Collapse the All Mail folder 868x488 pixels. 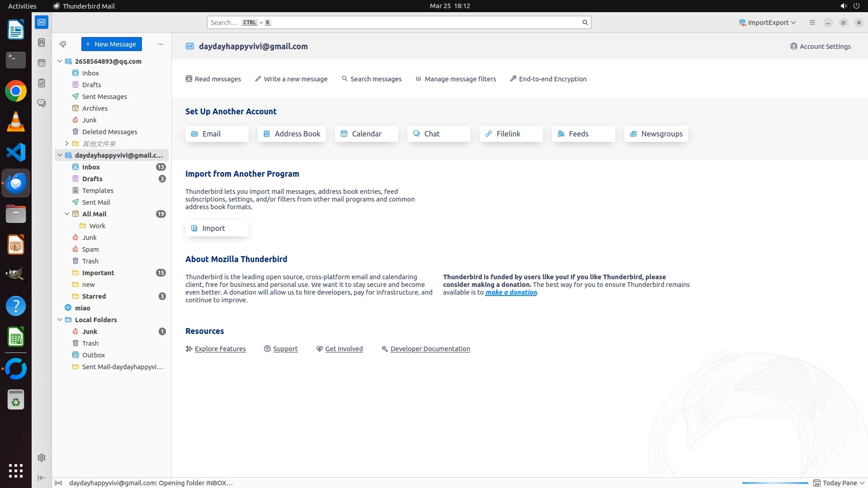point(67,214)
